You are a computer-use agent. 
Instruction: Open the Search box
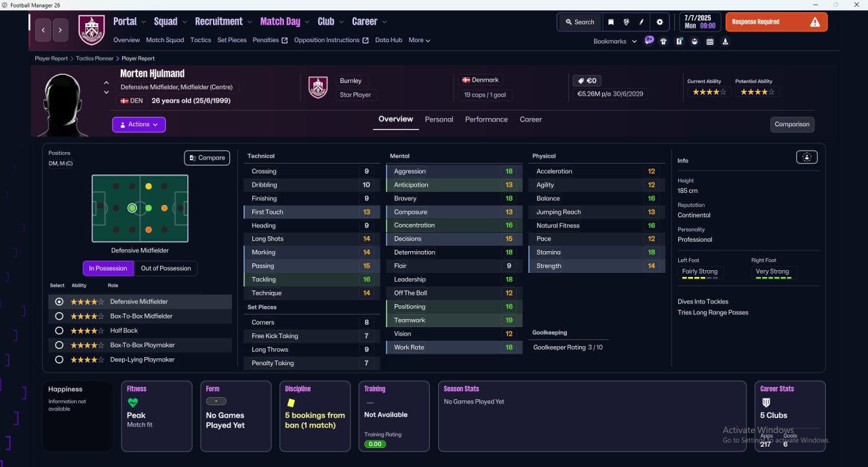click(578, 22)
